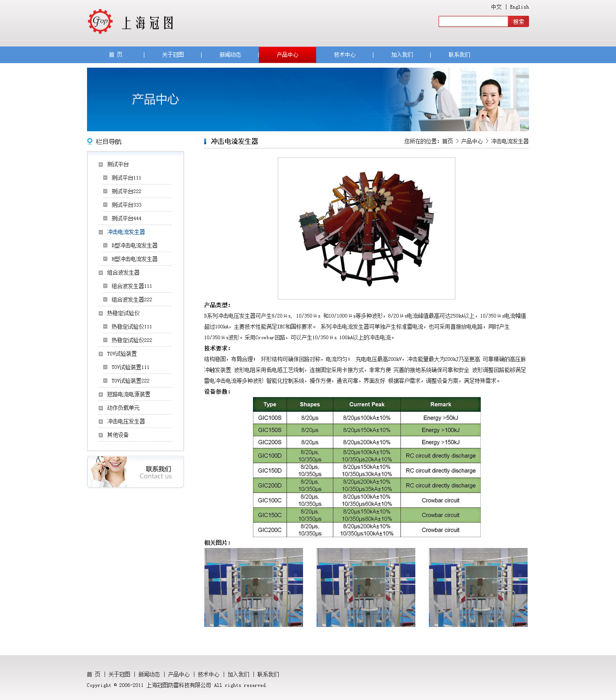This screenshot has width=616, height=700.
Task: Open the 联系我们 Contact us banner
Action: click(x=135, y=472)
